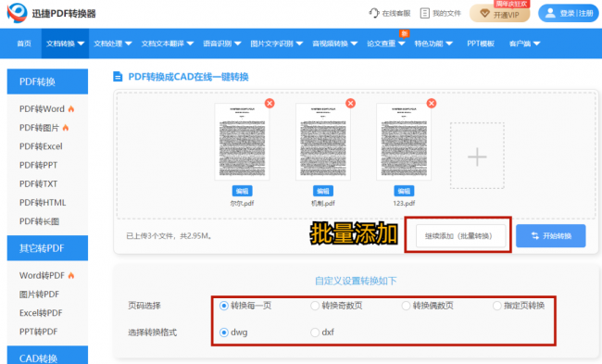Open Excel转PDF in sidebar

click(41, 313)
